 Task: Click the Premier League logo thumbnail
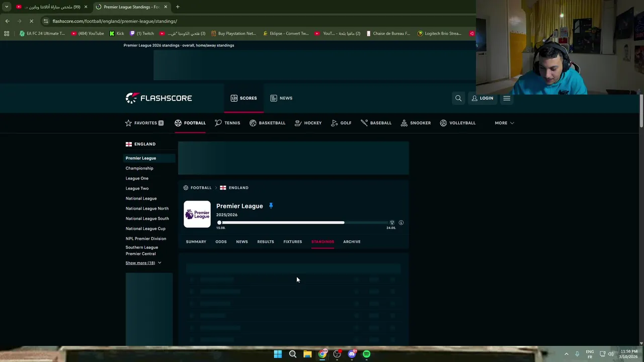(197, 214)
